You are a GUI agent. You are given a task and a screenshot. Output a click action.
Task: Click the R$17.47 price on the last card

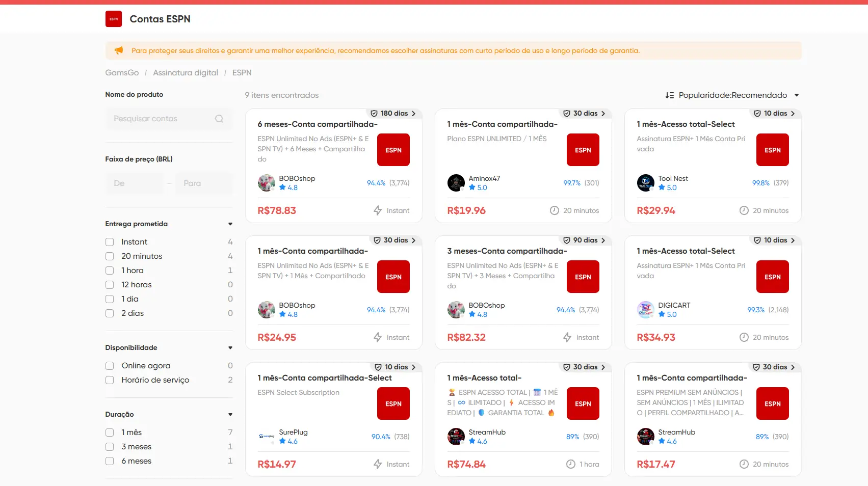point(656,464)
